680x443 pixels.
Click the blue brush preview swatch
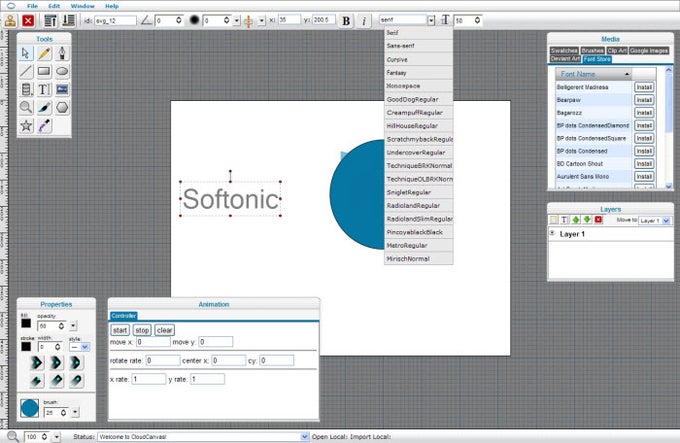point(29,408)
